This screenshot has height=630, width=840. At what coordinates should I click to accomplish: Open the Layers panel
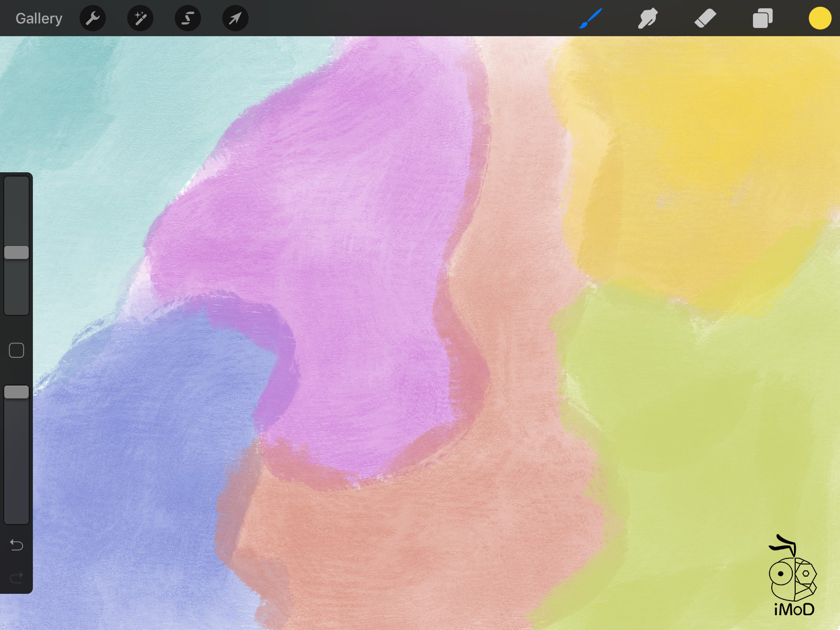[x=762, y=18]
